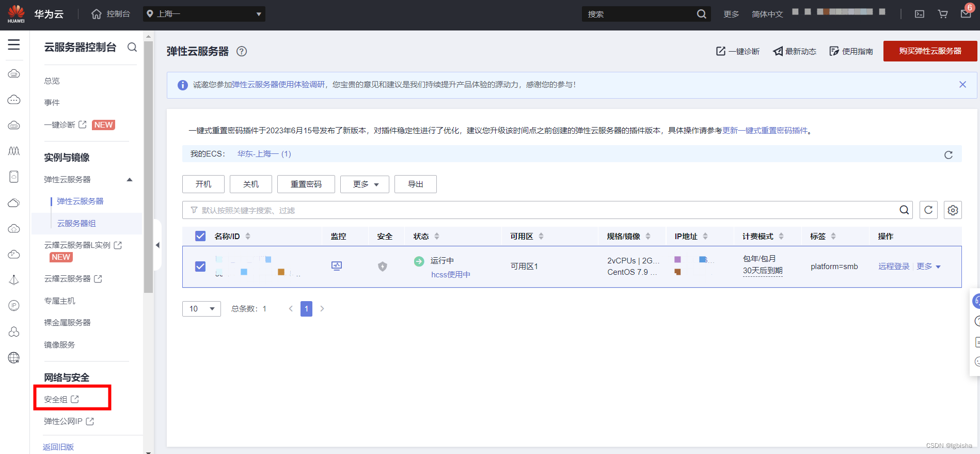Open the 更多 batch actions dropdown

365,184
